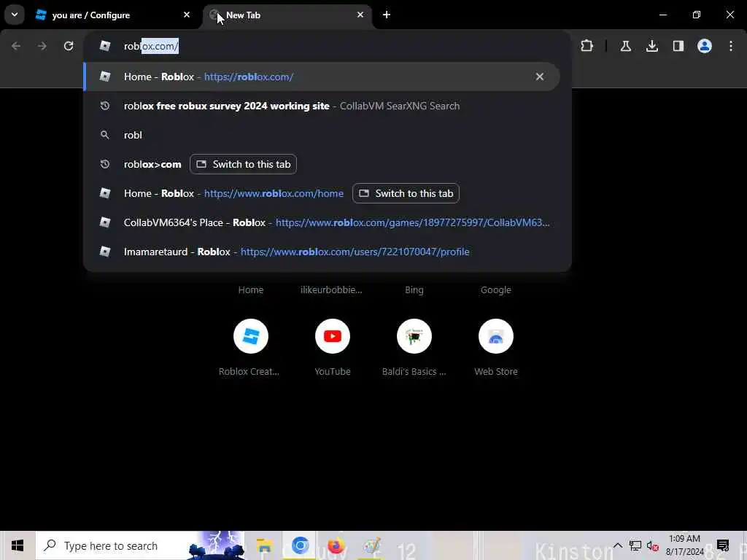Open the clock showing 1:09 AM
Viewport: 747px width, 560px height.
point(684,545)
